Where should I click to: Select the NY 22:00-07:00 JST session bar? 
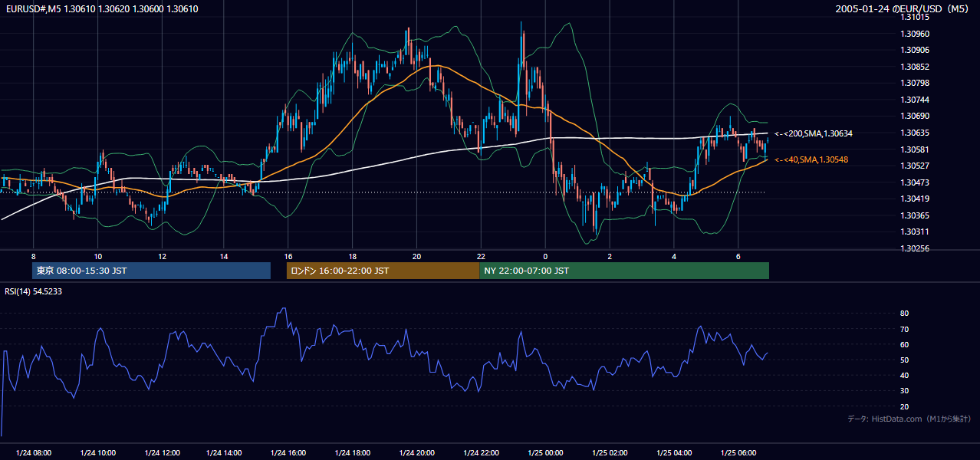pos(624,271)
